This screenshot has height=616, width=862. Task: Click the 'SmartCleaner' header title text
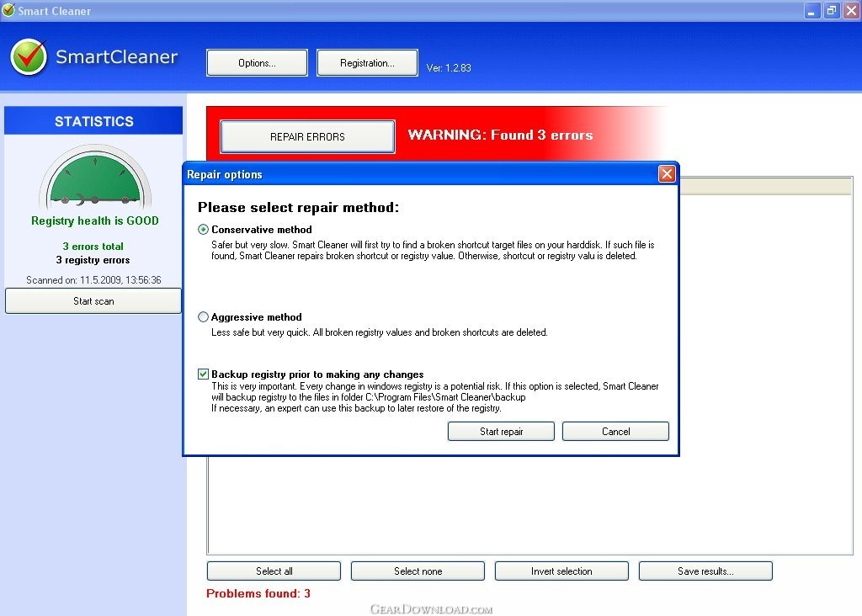pyautogui.click(x=116, y=56)
